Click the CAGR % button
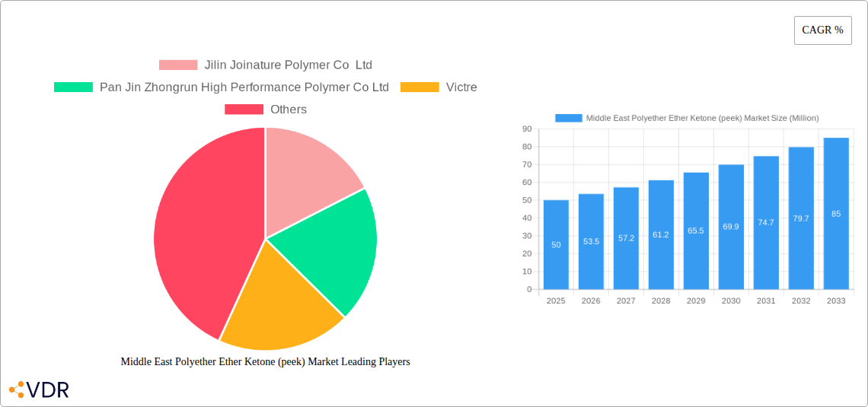 click(822, 30)
